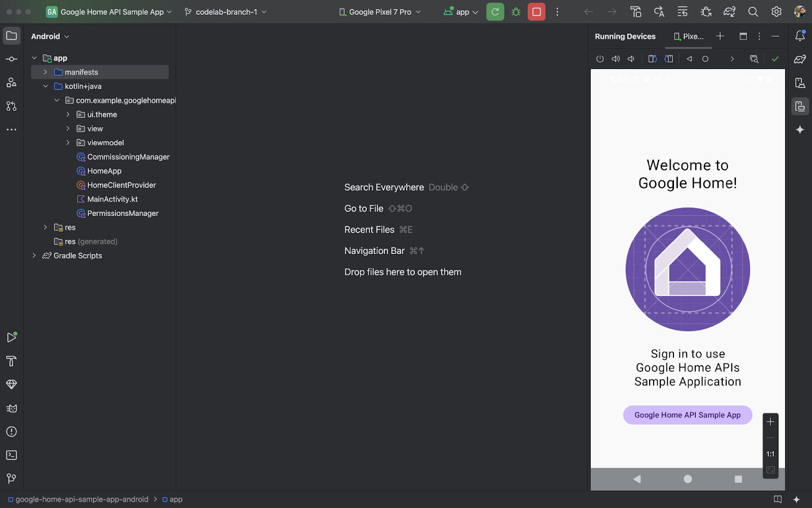Raise emulator volume with volume up icon
Image resolution: width=812 pixels, height=508 pixels.
click(616, 59)
